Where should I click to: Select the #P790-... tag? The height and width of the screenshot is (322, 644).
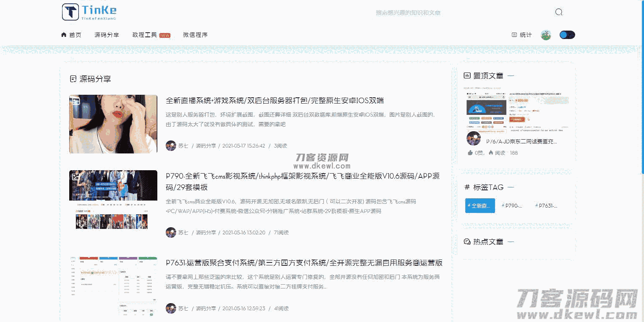coord(512,206)
